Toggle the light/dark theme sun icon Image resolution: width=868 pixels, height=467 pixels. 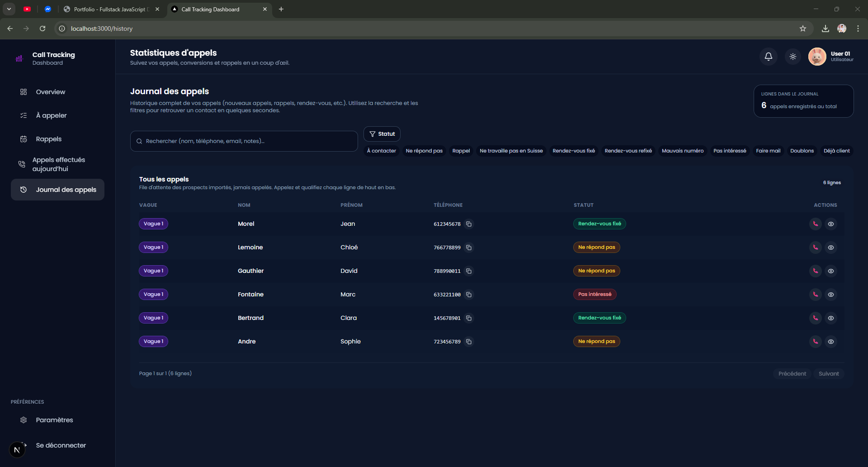pyautogui.click(x=793, y=57)
